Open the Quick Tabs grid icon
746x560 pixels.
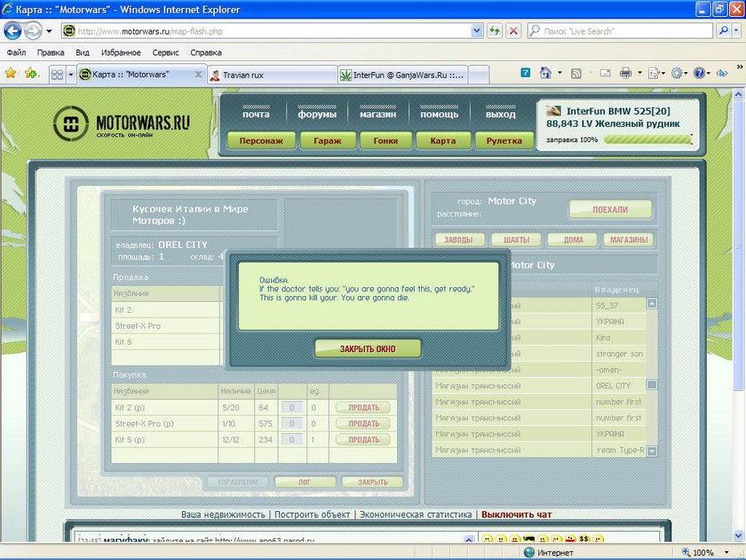[57, 75]
